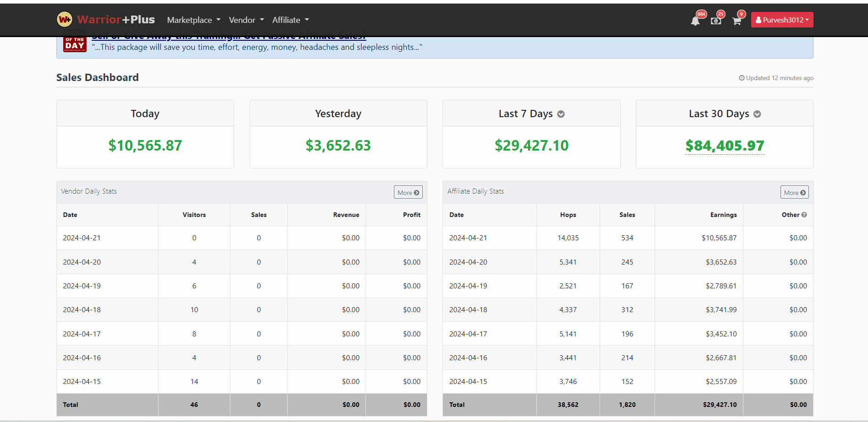The width and height of the screenshot is (868, 422).
Task: Click the 2,521 hops value
Action: coord(568,286)
